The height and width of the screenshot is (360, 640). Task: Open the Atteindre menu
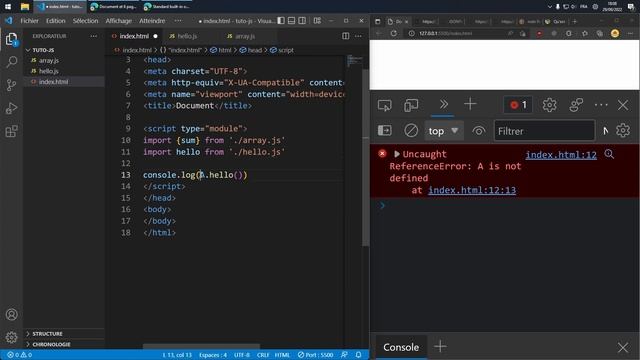(x=152, y=20)
